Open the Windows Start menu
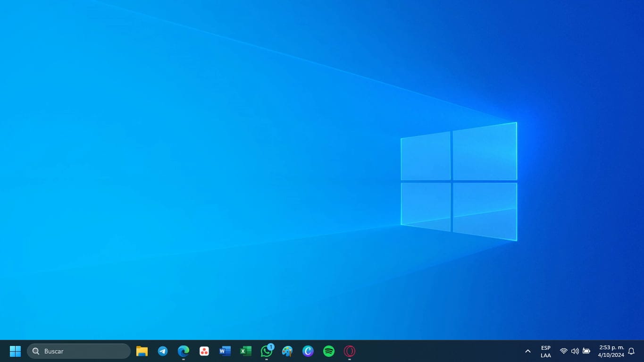644x362 pixels. coord(15,351)
